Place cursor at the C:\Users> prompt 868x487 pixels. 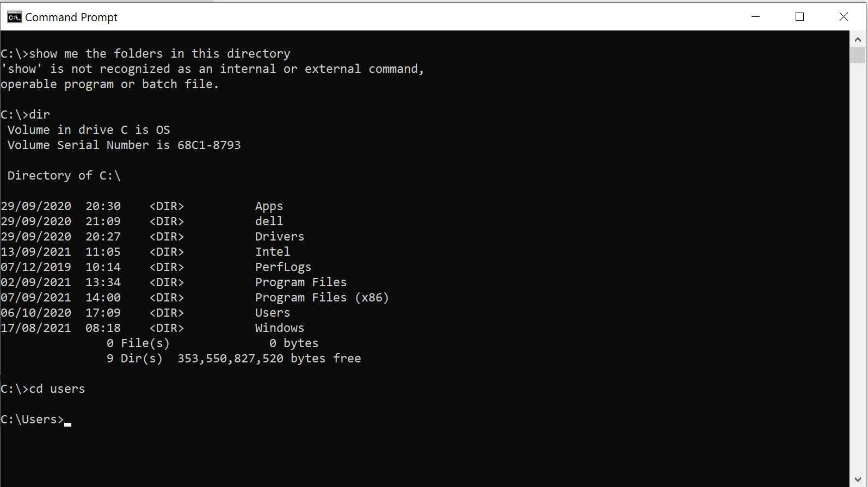(67, 420)
